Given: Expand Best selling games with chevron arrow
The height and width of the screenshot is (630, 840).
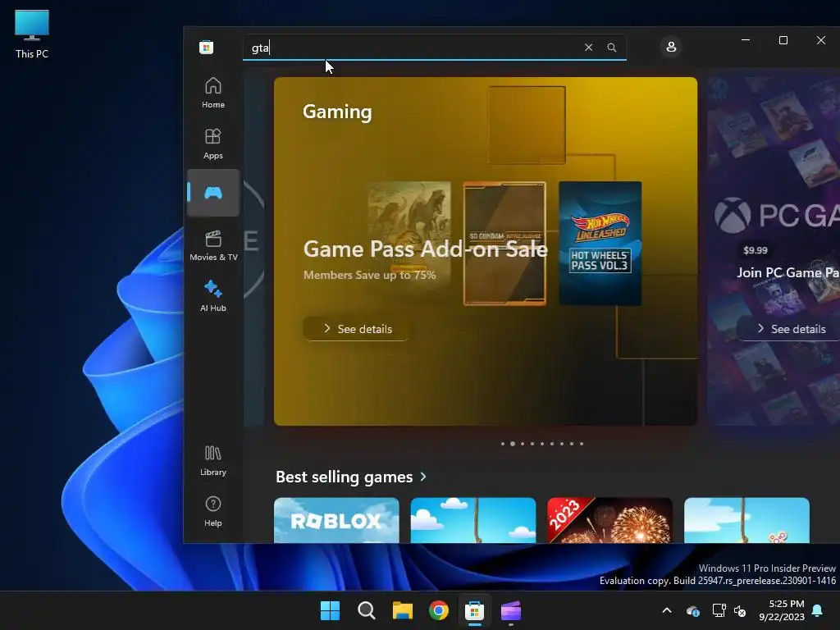Looking at the screenshot, I should pyautogui.click(x=423, y=477).
